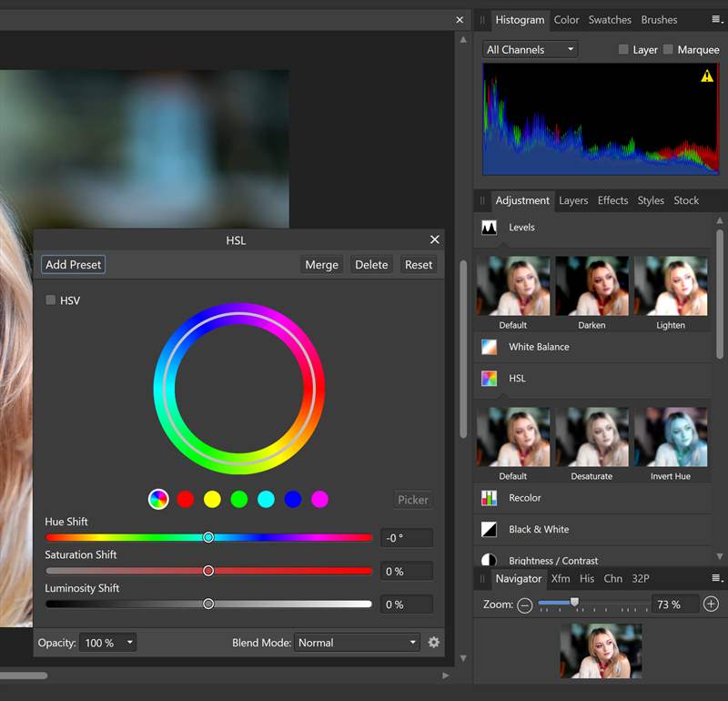Viewport: 728px width, 701px height.
Task: Enable the HSV checkbox
Action: 51,300
